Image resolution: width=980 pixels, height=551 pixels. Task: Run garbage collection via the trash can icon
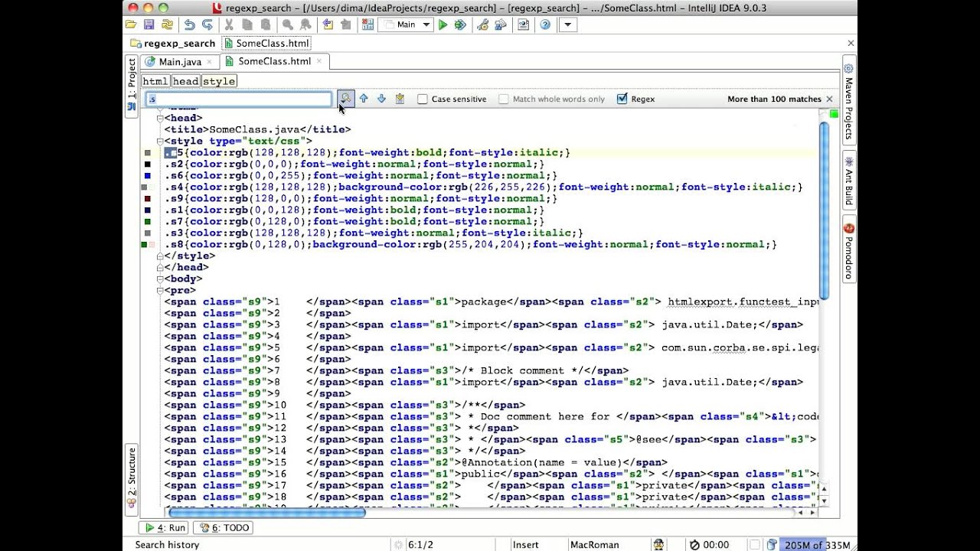[x=772, y=545]
